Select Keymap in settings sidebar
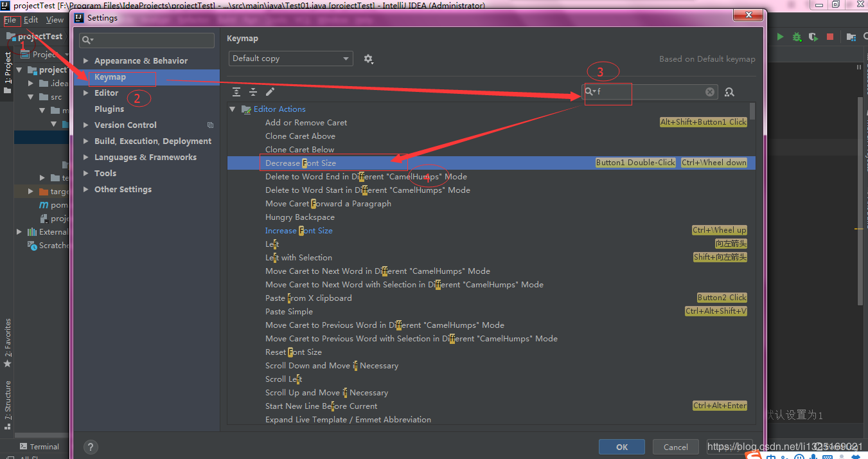 [146, 77]
